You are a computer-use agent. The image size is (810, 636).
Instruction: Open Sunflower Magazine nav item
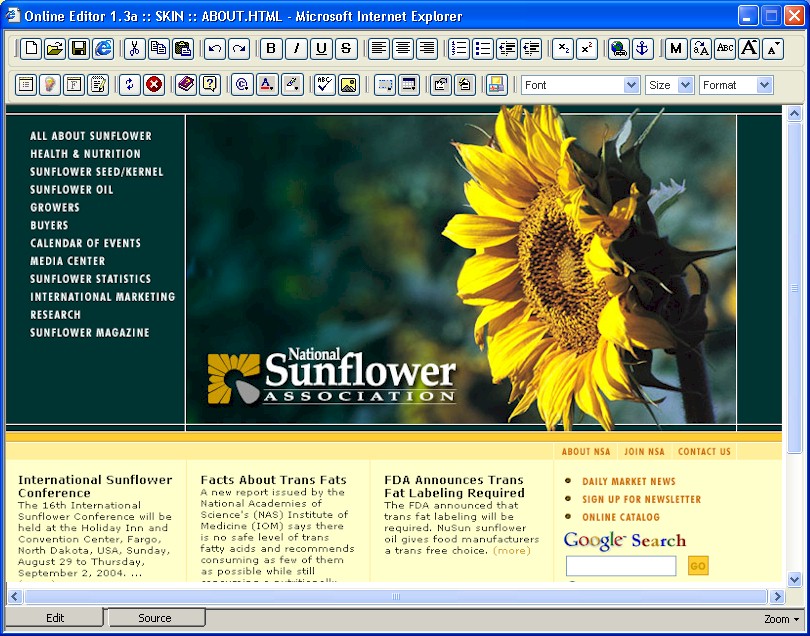point(90,333)
